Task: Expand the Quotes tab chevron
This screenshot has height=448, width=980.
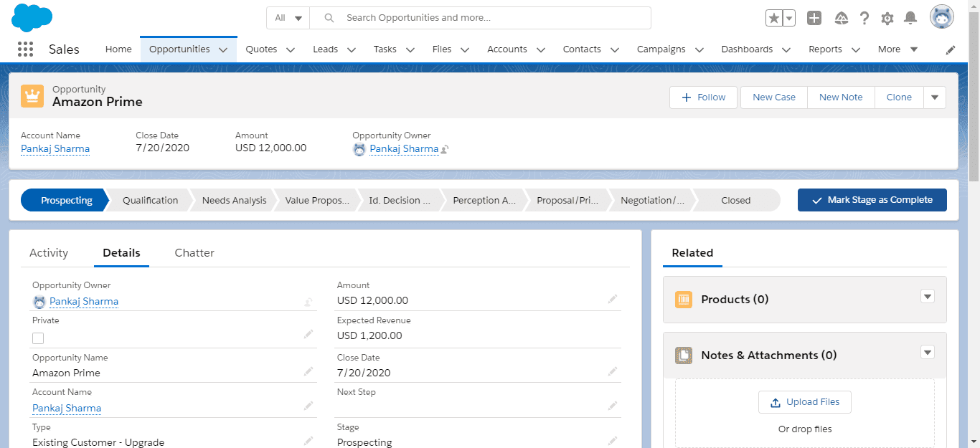Action: click(291, 50)
